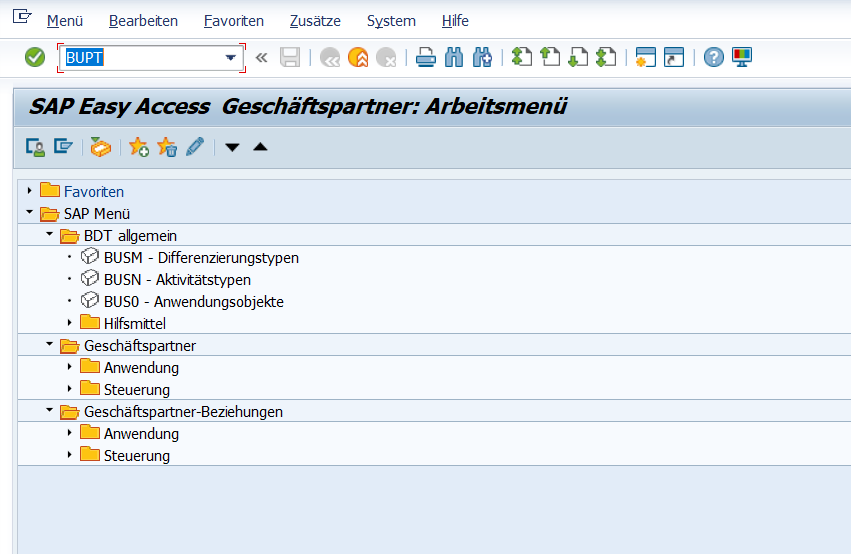Move favorite down with black down arrow
The width and height of the screenshot is (851, 554).
pyautogui.click(x=232, y=147)
